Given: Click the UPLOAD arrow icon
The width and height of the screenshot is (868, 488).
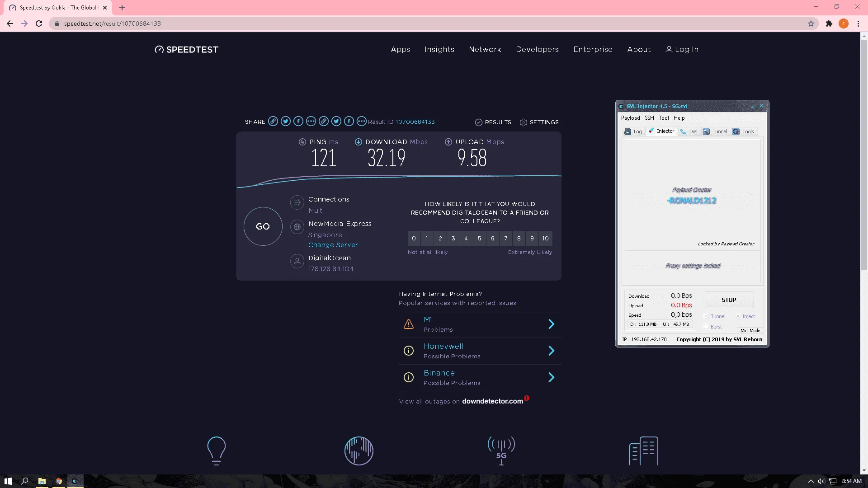Looking at the screenshot, I should (x=448, y=142).
